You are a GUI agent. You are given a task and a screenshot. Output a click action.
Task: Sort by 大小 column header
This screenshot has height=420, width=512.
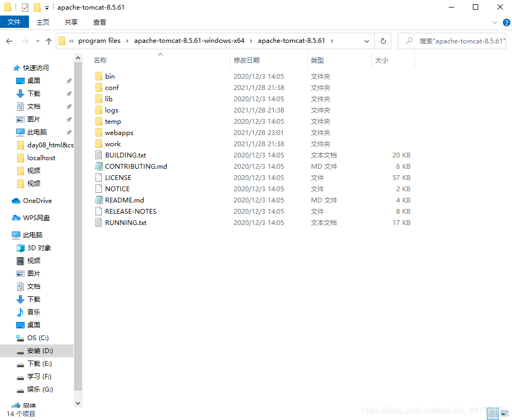[381, 61]
